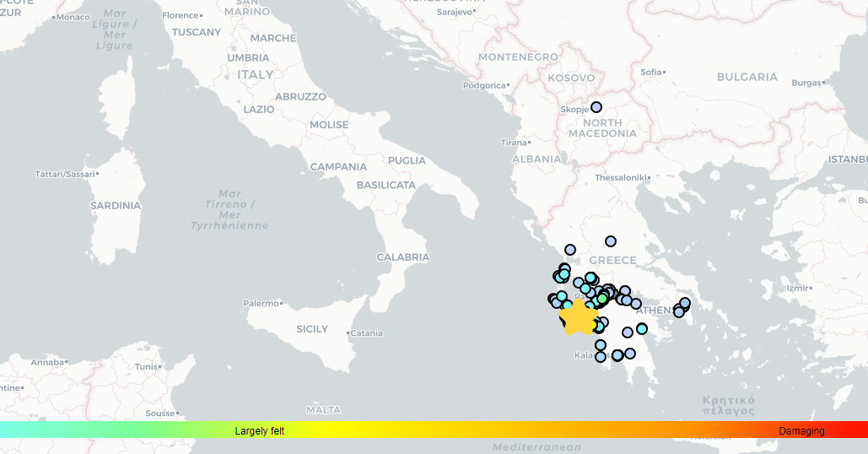Click the yellow star epicenter marker

coord(577,318)
